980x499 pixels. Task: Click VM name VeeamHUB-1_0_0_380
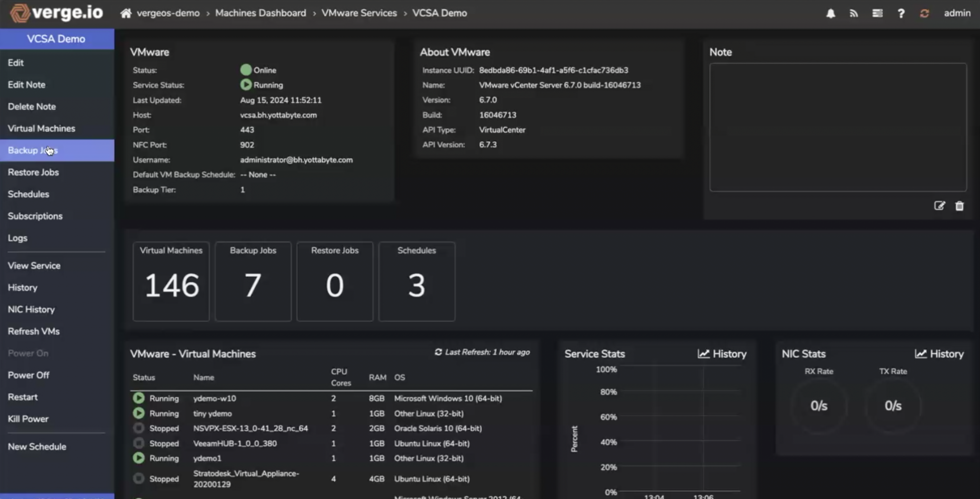(x=235, y=443)
